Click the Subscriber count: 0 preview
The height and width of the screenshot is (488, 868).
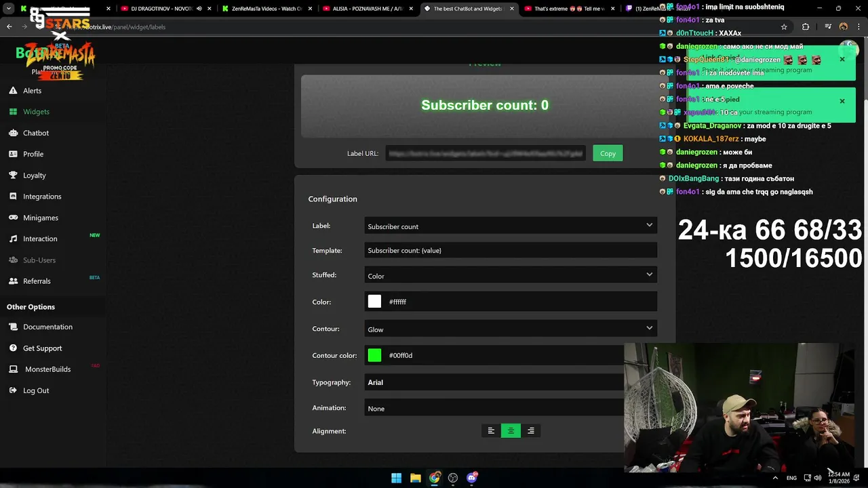tap(485, 105)
